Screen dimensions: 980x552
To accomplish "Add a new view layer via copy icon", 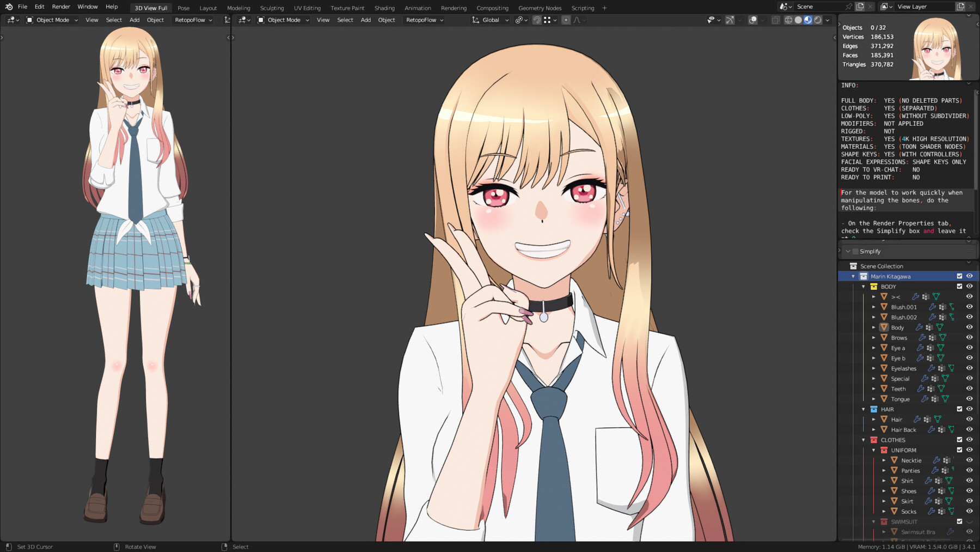I will coord(960,7).
